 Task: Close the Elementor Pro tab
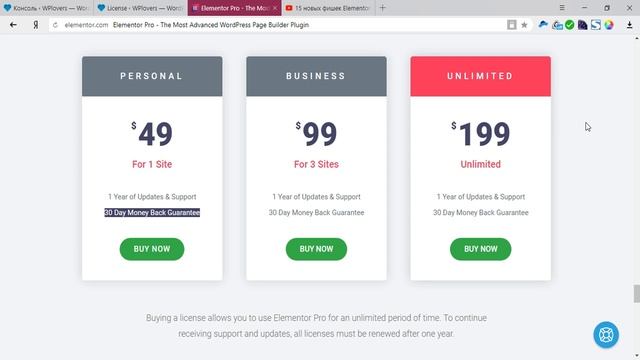pyautogui.click(x=275, y=8)
